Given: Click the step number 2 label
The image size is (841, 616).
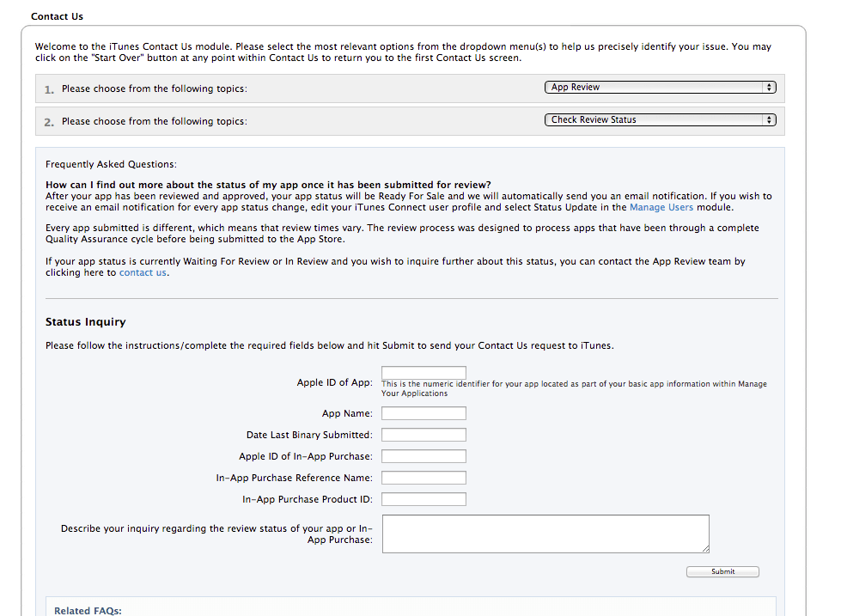Looking at the screenshot, I should (x=49, y=122).
